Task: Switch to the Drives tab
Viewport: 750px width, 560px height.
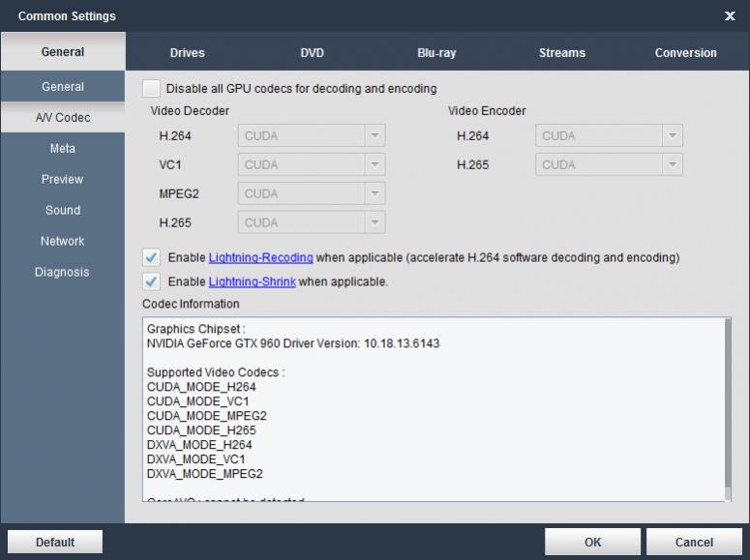Action: 187,53
